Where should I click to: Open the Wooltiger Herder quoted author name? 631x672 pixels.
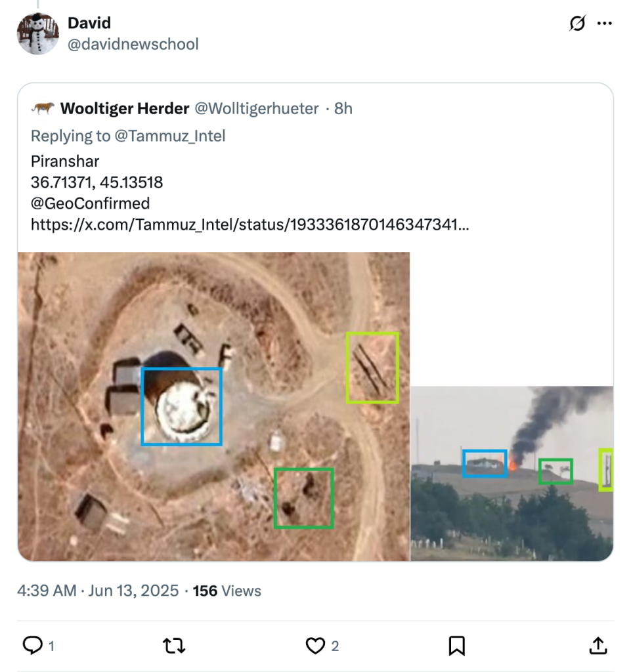[x=125, y=109]
